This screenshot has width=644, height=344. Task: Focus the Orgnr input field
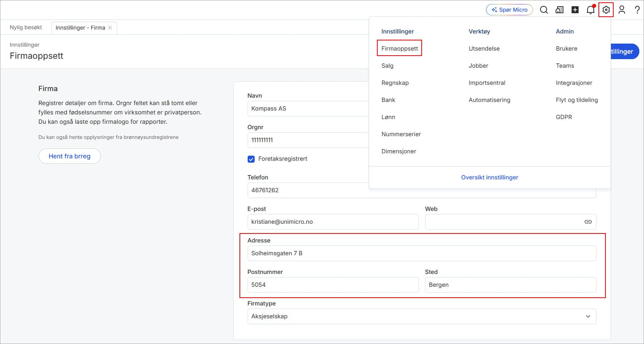(308, 140)
